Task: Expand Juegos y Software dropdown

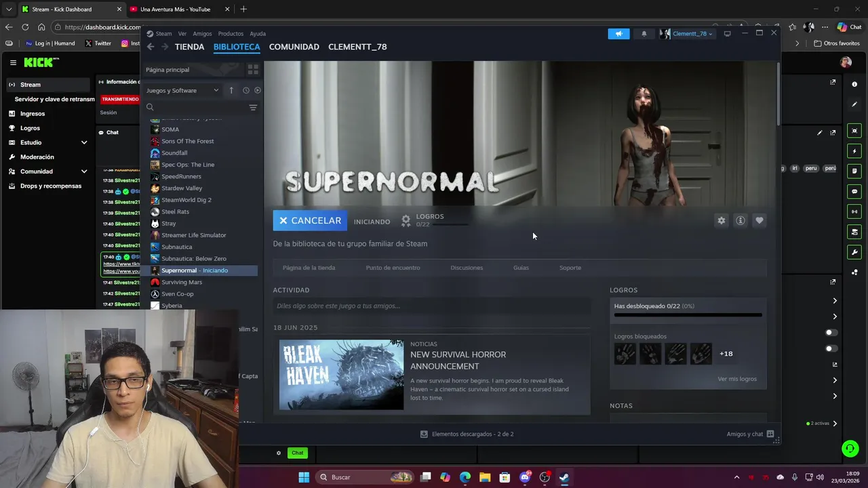Action: coord(182,90)
